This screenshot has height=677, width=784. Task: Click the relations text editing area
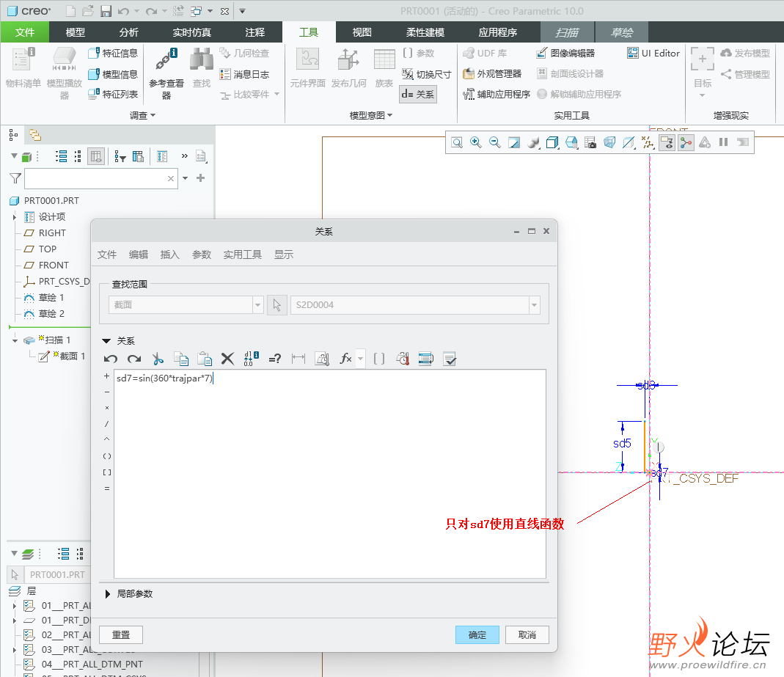[x=330, y=474]
